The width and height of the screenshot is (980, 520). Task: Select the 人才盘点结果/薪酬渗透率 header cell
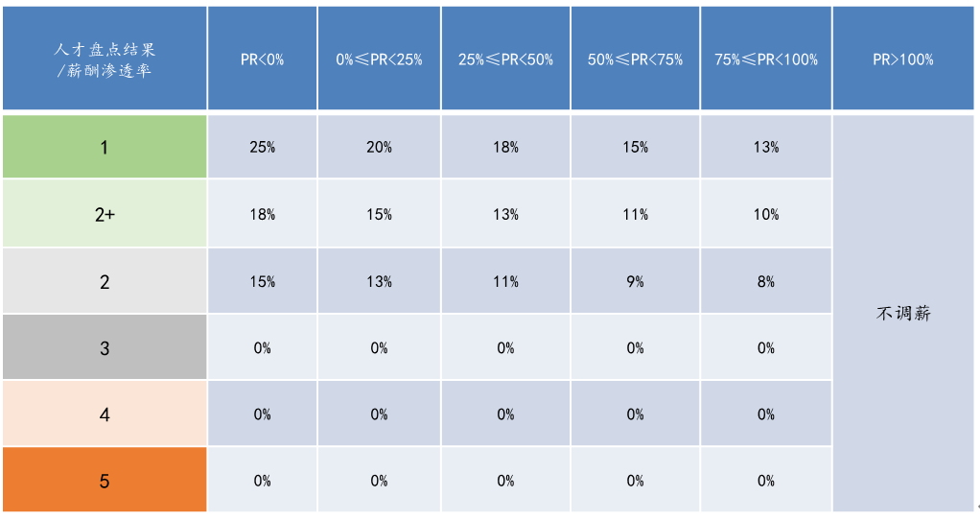(105, 59)
